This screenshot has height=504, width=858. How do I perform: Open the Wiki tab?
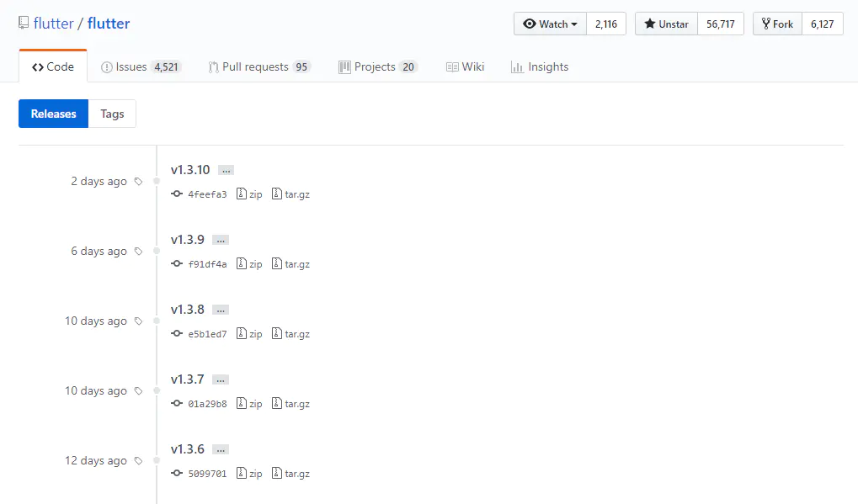465,66
